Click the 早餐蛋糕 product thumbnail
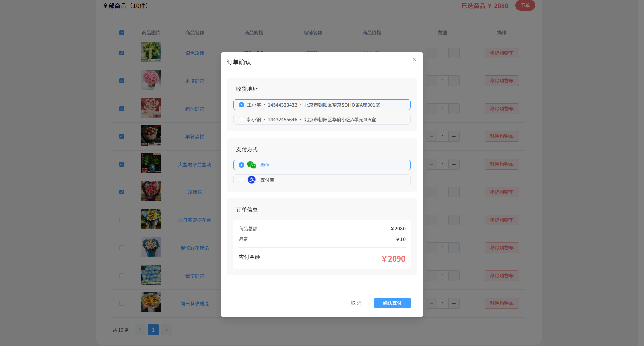The height and width of the screenshot is (346, 644). 151,135
